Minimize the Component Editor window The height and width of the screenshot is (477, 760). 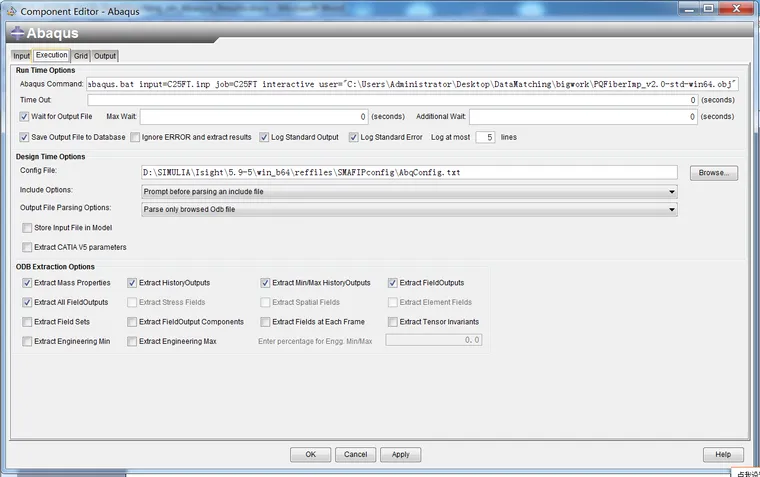pyautogui.click(x=689, y=9)
